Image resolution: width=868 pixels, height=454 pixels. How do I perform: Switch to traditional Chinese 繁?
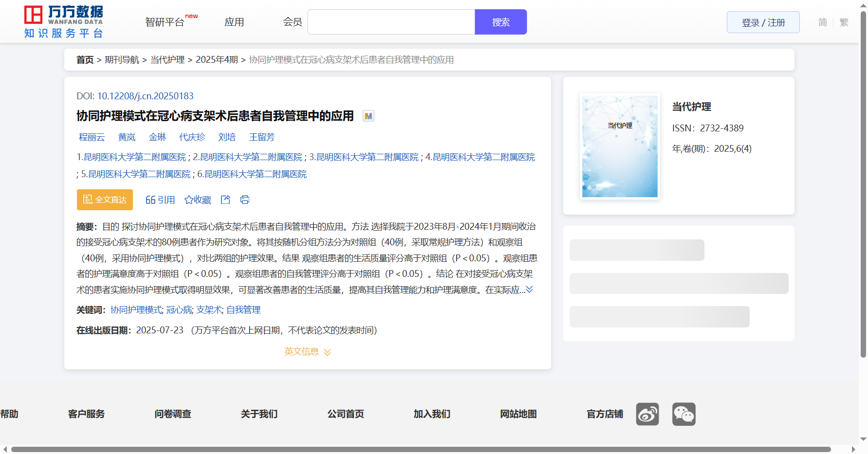[844, 22]
